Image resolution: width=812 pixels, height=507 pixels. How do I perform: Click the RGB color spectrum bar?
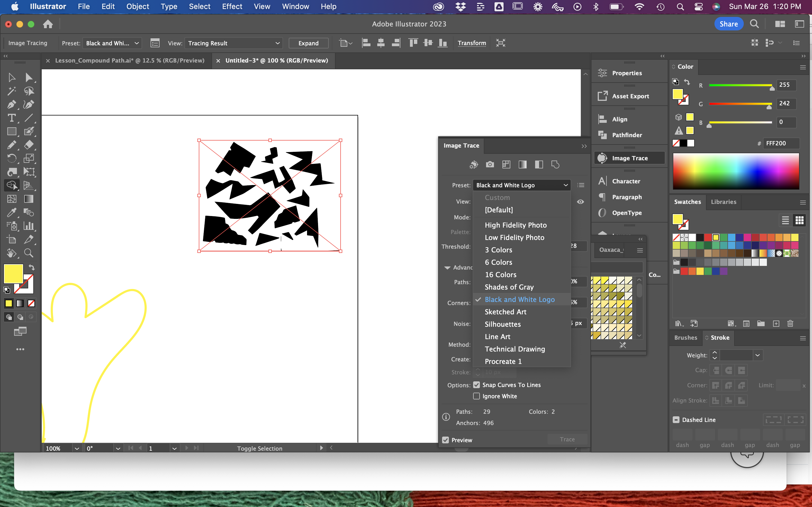(x=736, y=171)
